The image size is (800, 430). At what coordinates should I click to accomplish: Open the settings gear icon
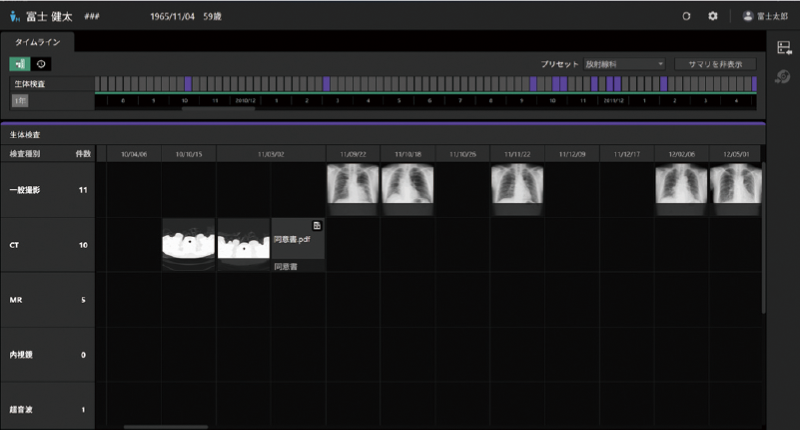(713, 16)
